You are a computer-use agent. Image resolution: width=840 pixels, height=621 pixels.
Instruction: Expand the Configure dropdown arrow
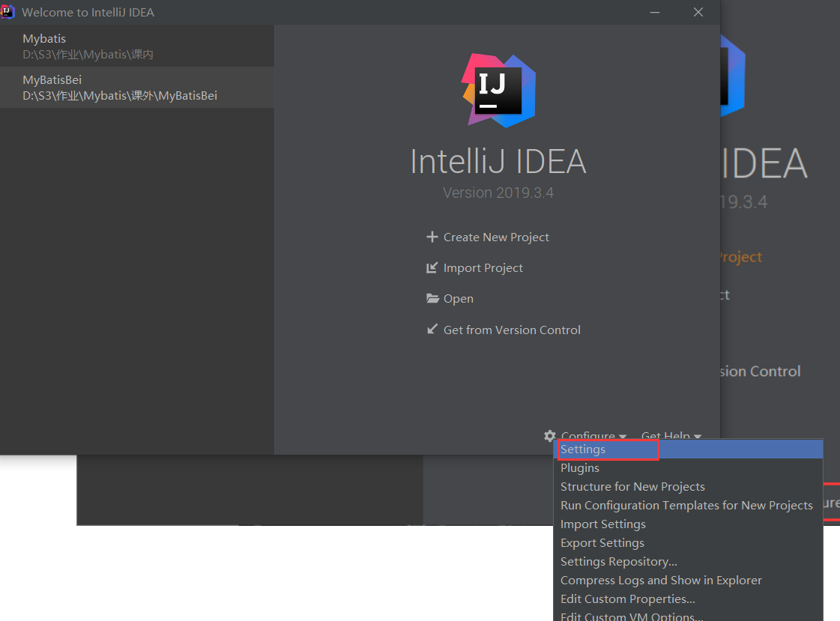[622, 437]
